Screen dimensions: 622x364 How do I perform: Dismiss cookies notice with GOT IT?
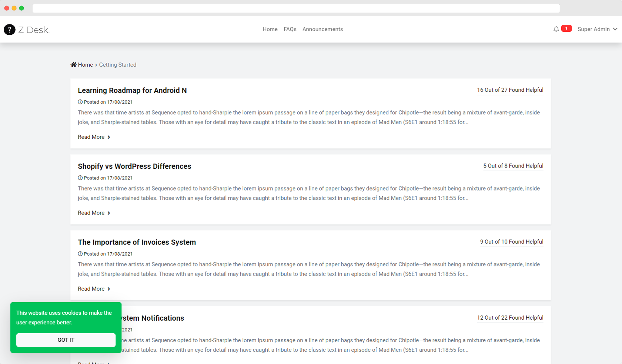66,340
